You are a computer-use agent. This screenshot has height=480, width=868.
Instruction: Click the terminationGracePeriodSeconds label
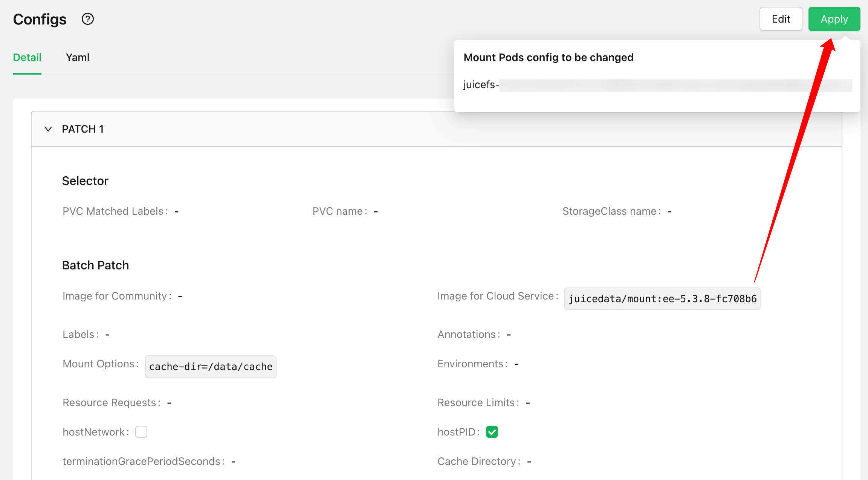tap(144, 461)
